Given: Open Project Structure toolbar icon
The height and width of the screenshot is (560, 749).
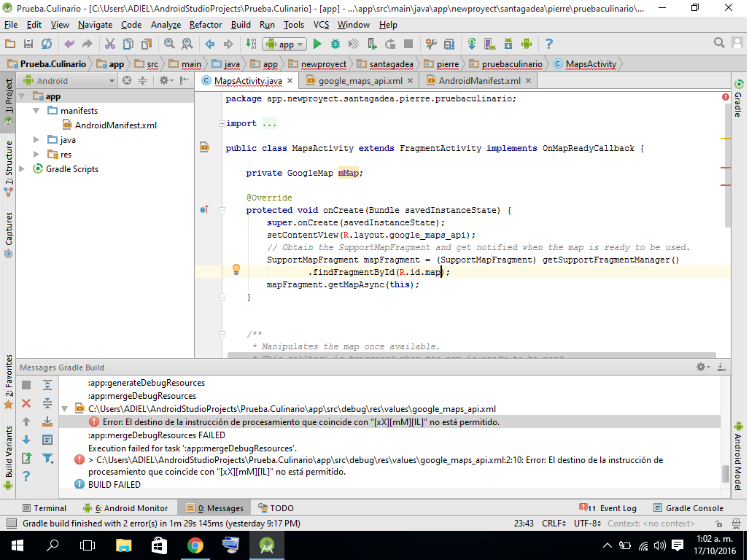Looking at the screenshot, I should coord(449,44).
